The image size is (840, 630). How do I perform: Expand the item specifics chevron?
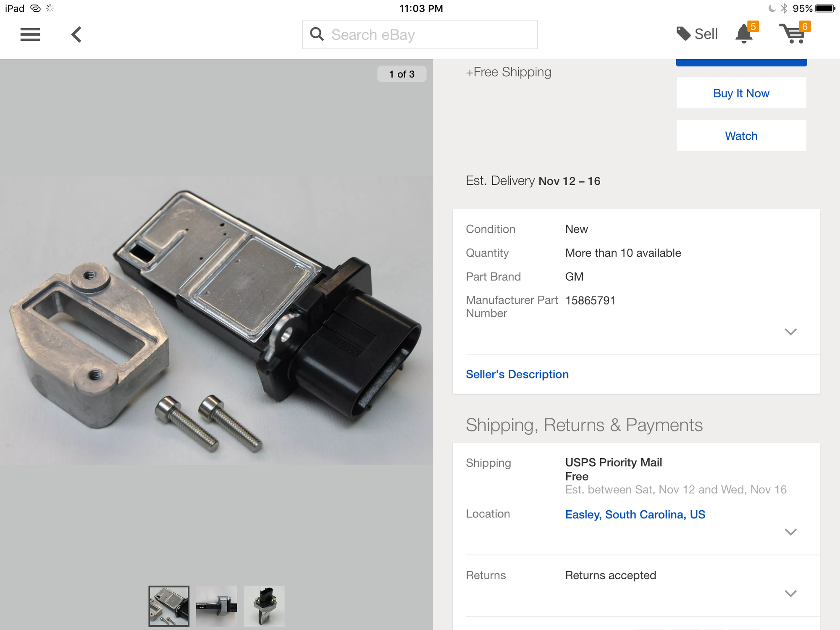pos(790,332)
